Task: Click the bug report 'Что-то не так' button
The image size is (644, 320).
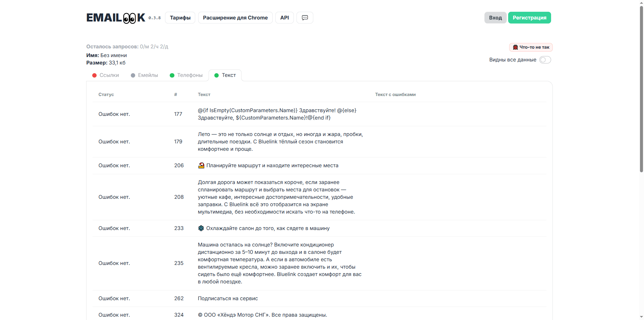Action: [x=531, y=47]
